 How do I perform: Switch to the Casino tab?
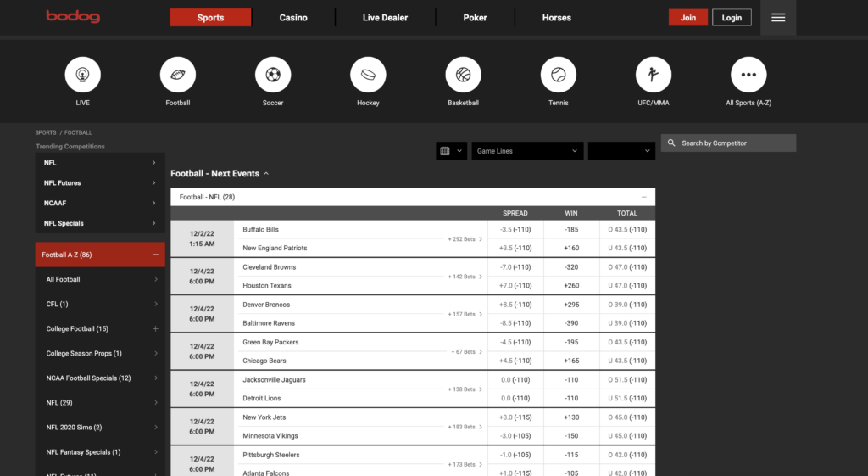pos(293,17)
